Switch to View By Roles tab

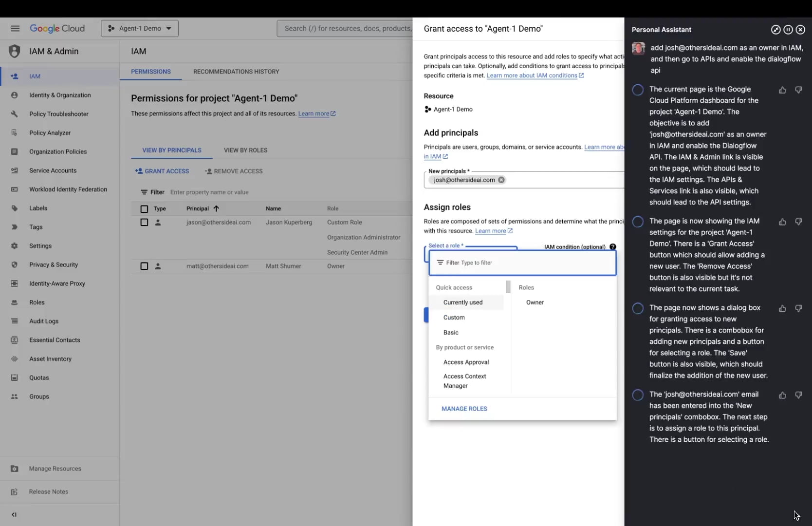(x=245, y=150)
